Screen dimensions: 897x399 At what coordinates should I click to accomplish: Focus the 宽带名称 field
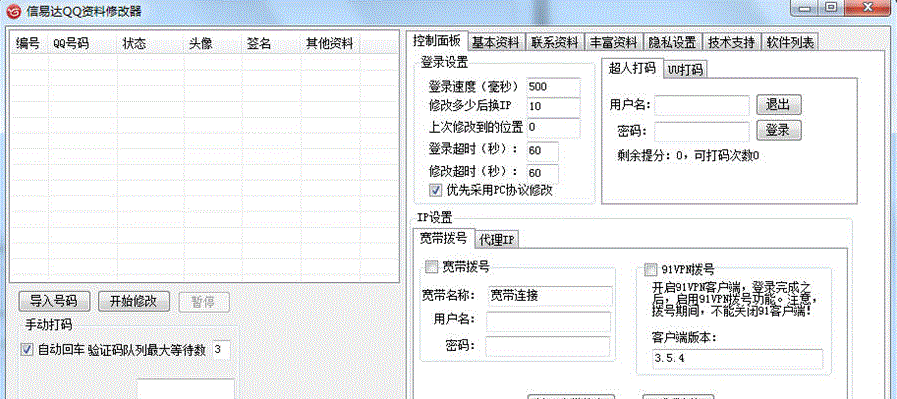pyautogui.click(x=550, y=296)
